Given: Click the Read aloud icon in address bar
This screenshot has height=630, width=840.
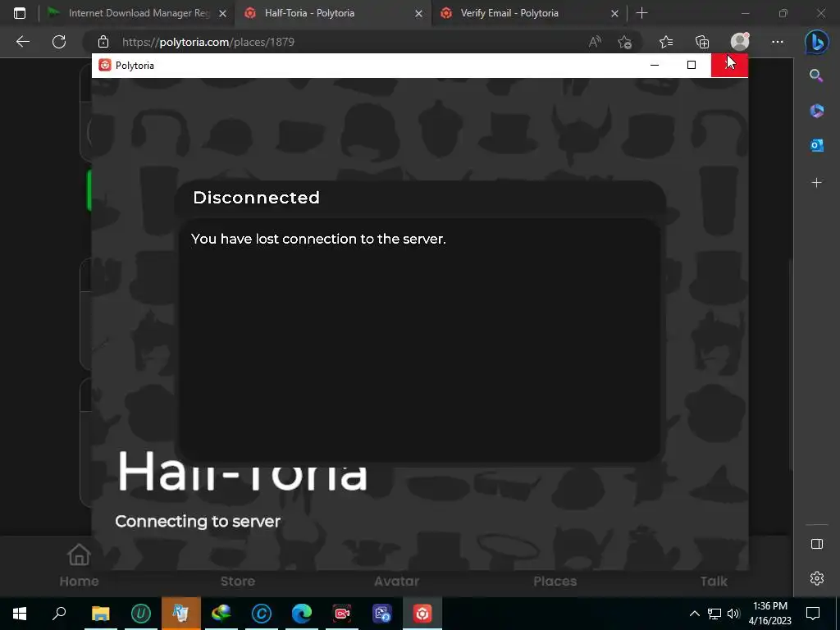Looking at the screenshot, I should (595, 42).
